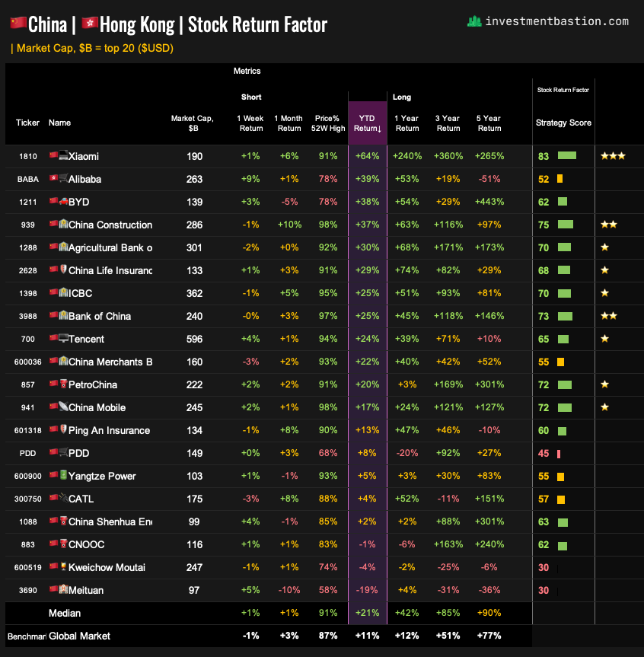This screenshot has width=644, height=657.
Task: Click the red car icon beside BYD
Action: coord(63,201)
